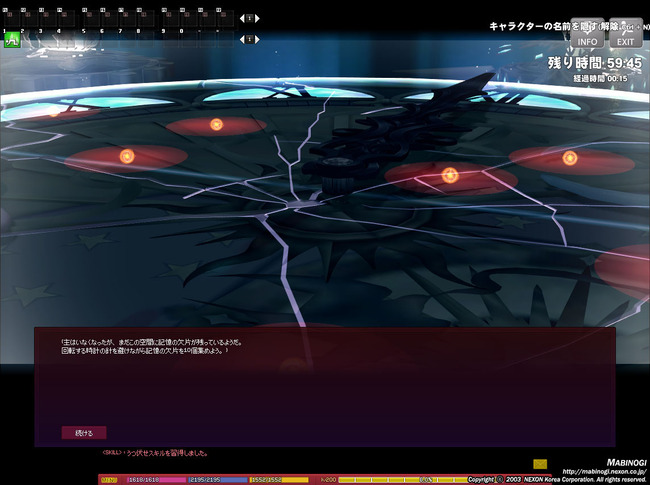Go to next page of upper hotkey bar
This screenshot has height=485, width=650.
point(257,18)
